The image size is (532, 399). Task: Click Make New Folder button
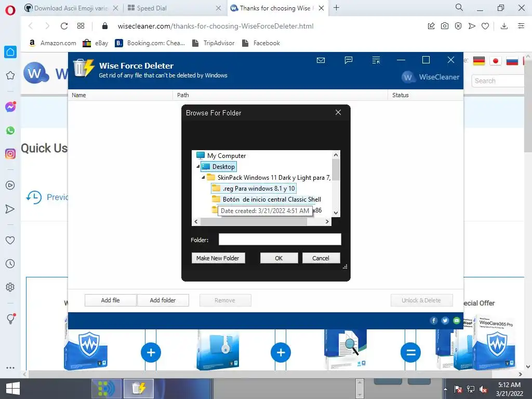point(218,258)
